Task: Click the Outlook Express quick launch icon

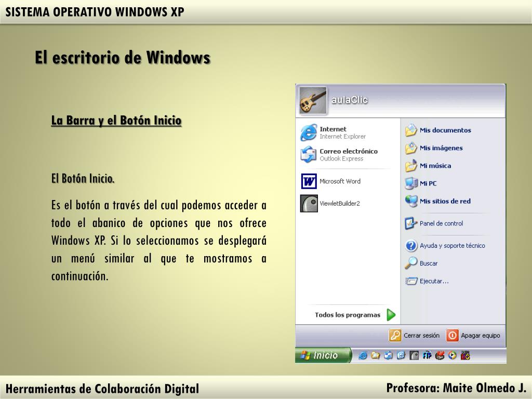Action: coord(388,355)
